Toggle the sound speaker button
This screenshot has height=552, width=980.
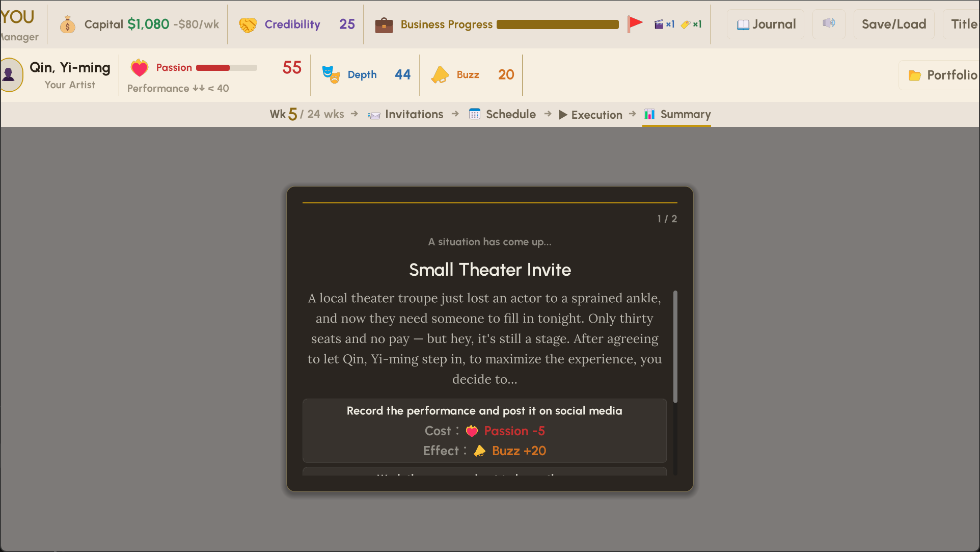829,23
